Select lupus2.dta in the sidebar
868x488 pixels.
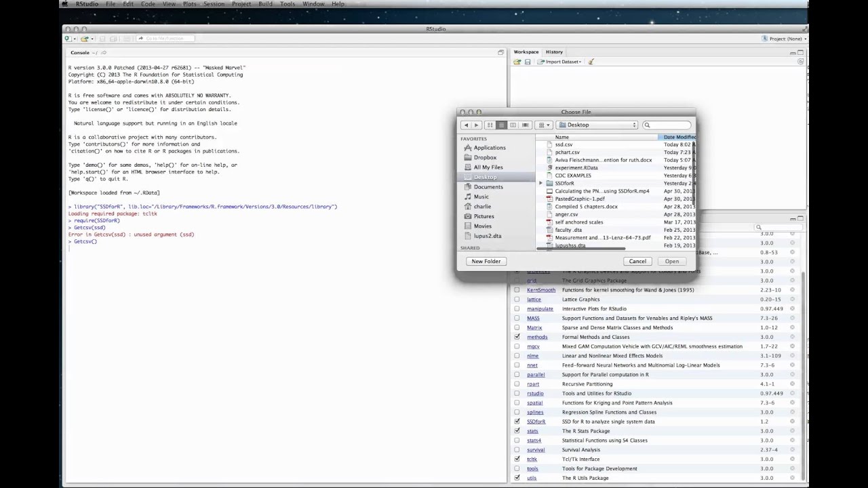point(488,236)
